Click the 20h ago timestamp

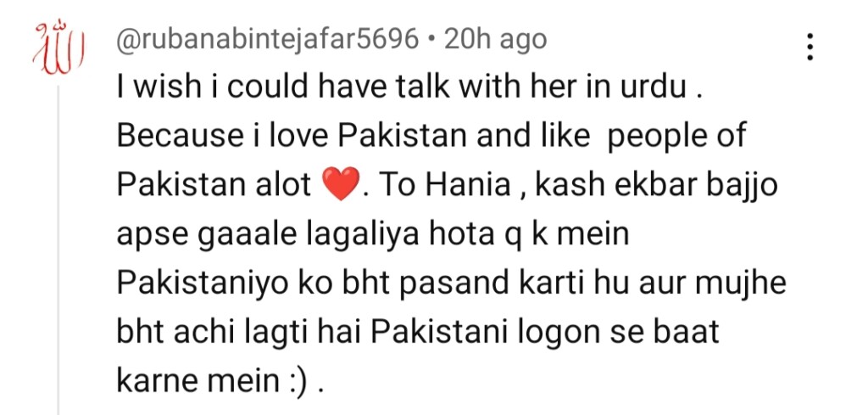tap(495, 39)
